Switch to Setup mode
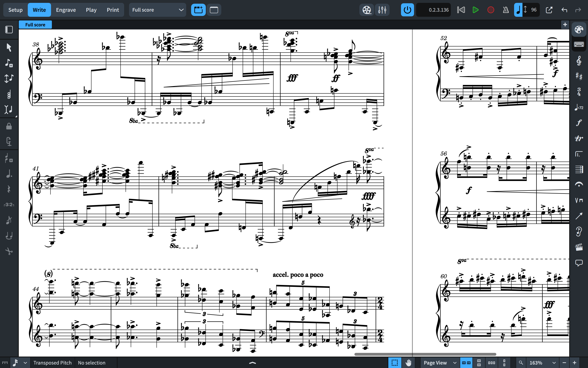The height and width of the screenshot is (368, 588). click(x=15, y=10)
